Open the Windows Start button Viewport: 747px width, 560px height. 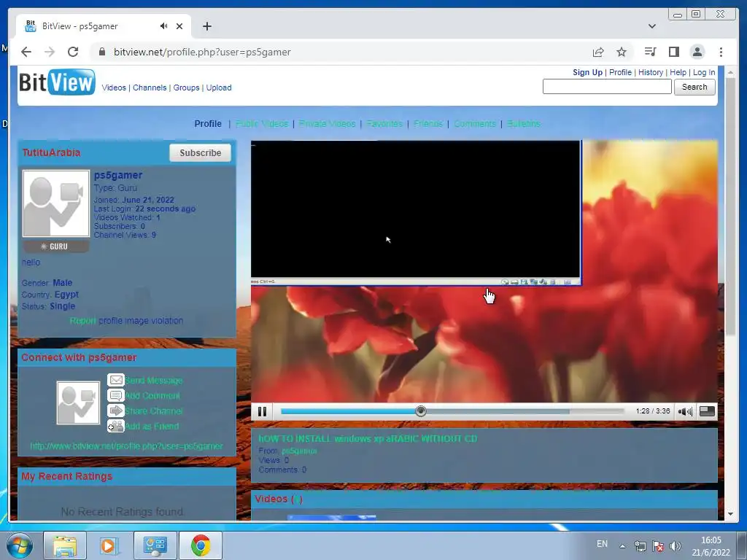pos(20,545)
